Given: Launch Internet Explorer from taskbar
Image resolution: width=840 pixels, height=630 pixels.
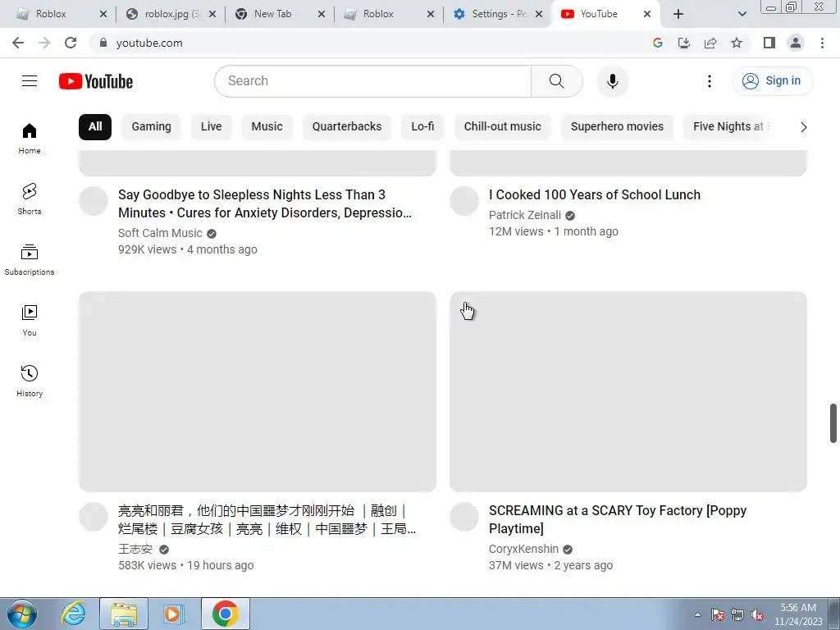Looking at the screenshot, I should (73, 614).
